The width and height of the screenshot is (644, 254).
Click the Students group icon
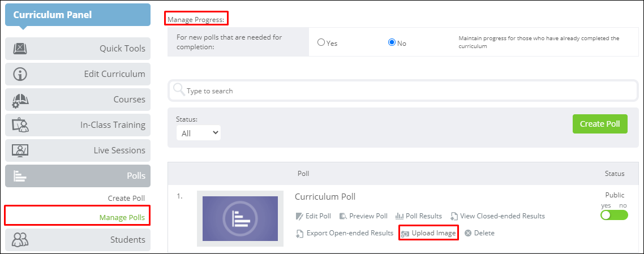(20, 240)
